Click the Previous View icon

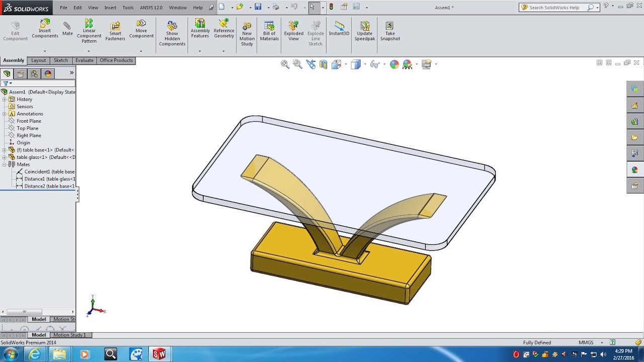[310, 64]
